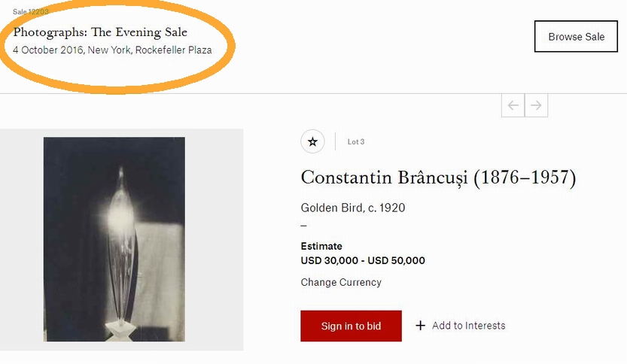Click the Lot 3 label
The image size is (627, 364).
point(356,141)
